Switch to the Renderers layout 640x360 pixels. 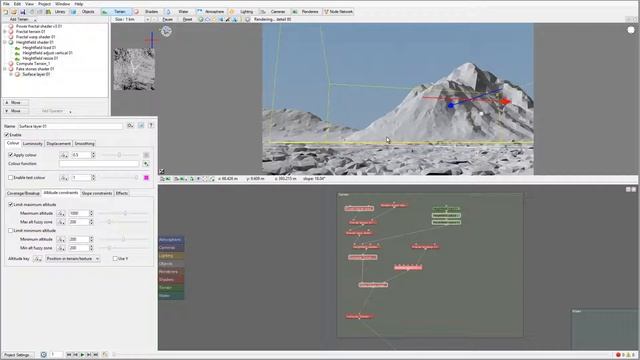(x=306, y=12)
